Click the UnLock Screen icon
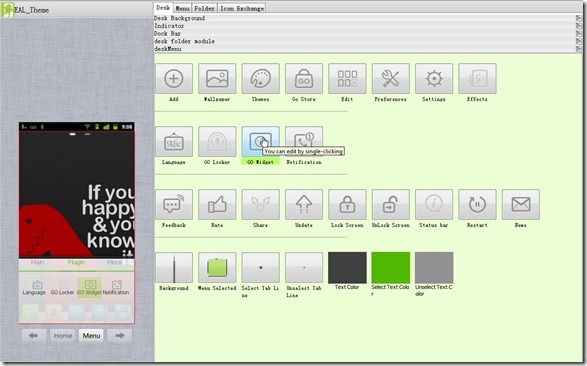This screenshot has height=366, width=587. (390, 204)
